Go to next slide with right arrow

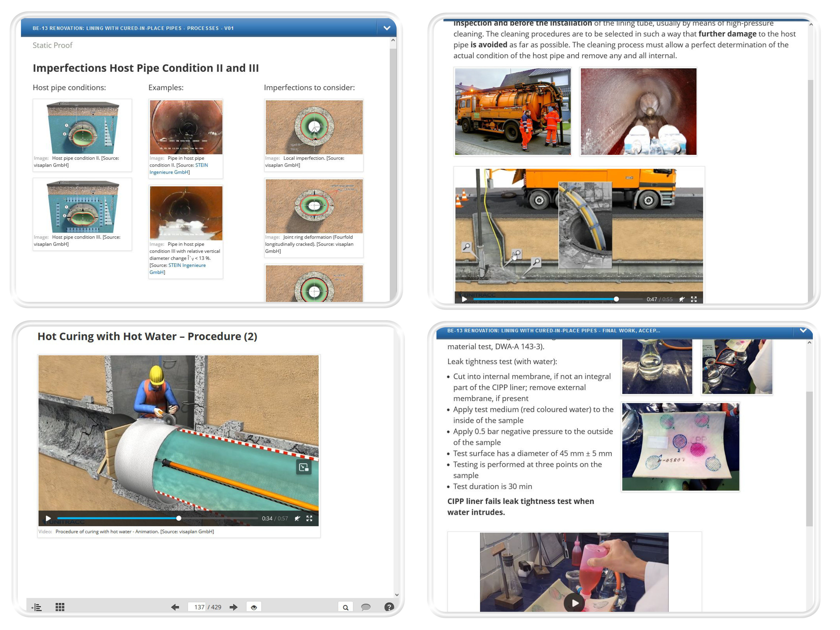234,607
